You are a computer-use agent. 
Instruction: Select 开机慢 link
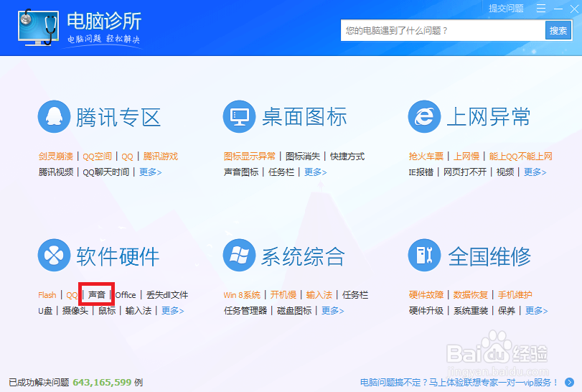point(283,295)
